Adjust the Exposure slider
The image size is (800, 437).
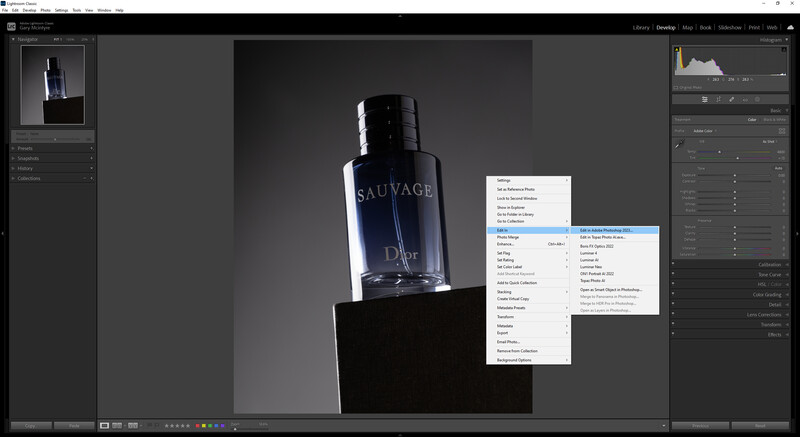(735, 175)
